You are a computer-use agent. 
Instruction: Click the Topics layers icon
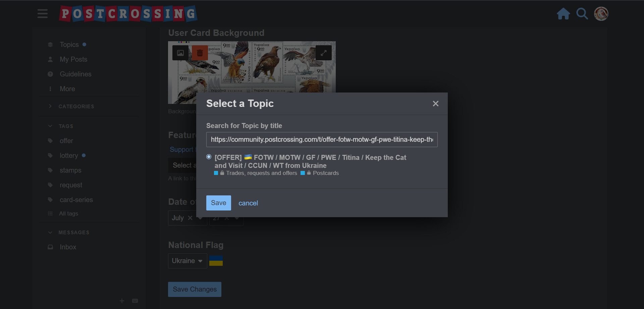tap(50, 45)
